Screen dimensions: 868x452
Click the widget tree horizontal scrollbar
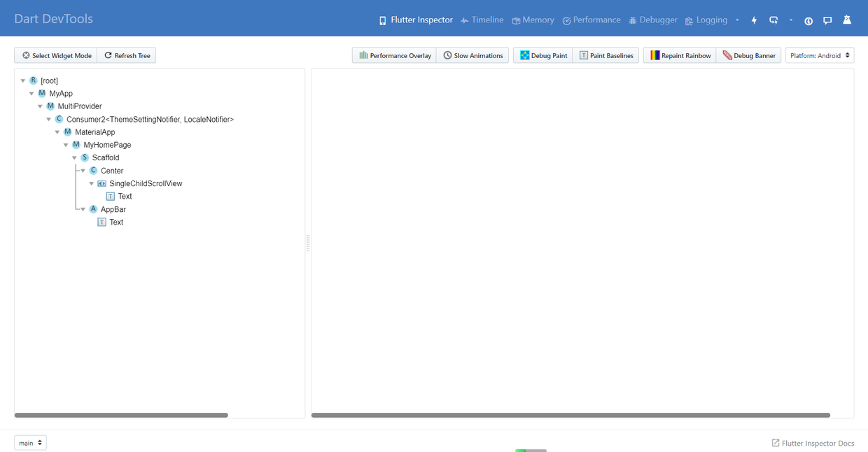[121, 415]
